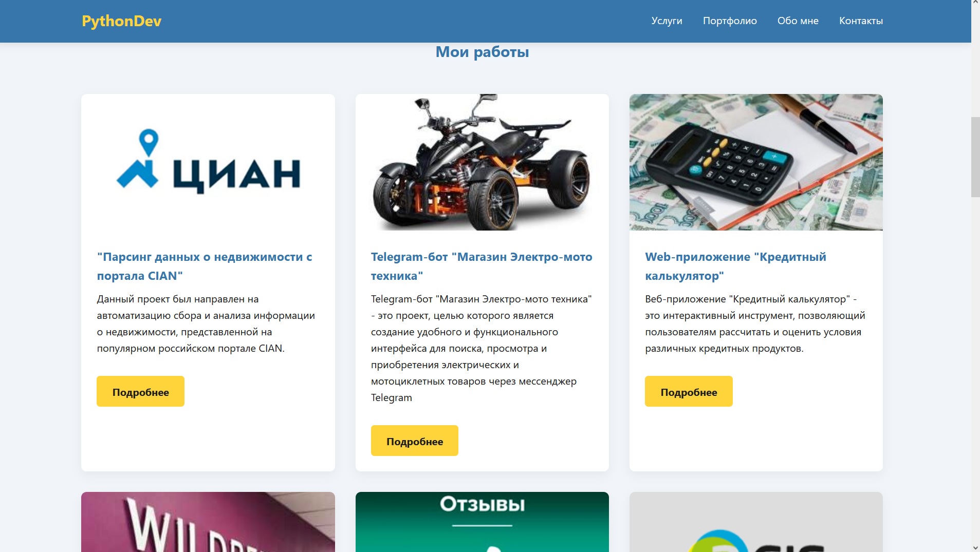
Task: Go to the Портфолио section
Action: pyautogui.click(x=730, y=21)
